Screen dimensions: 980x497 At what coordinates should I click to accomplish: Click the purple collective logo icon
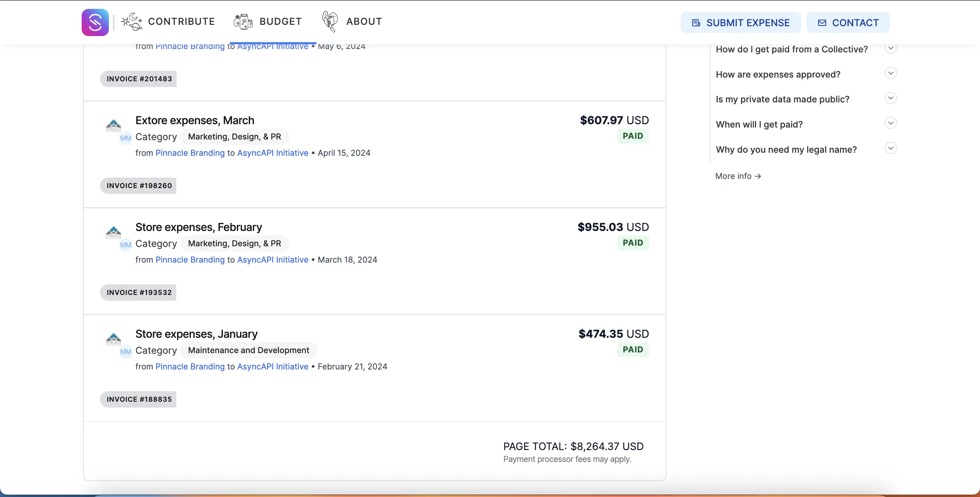pos(95,22)
